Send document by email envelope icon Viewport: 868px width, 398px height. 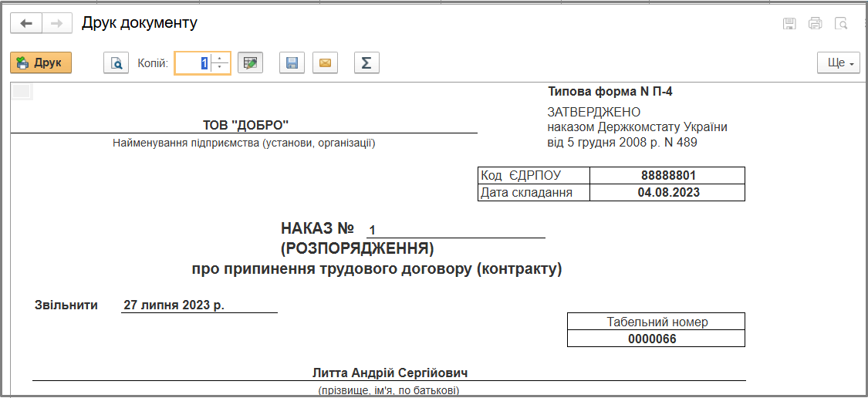coord(326,63)
